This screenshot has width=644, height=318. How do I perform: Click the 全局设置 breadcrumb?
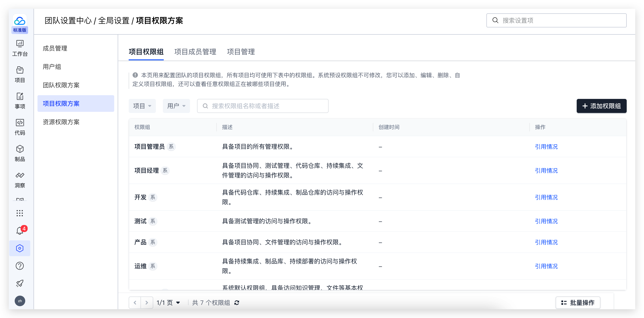click(114, 21)
